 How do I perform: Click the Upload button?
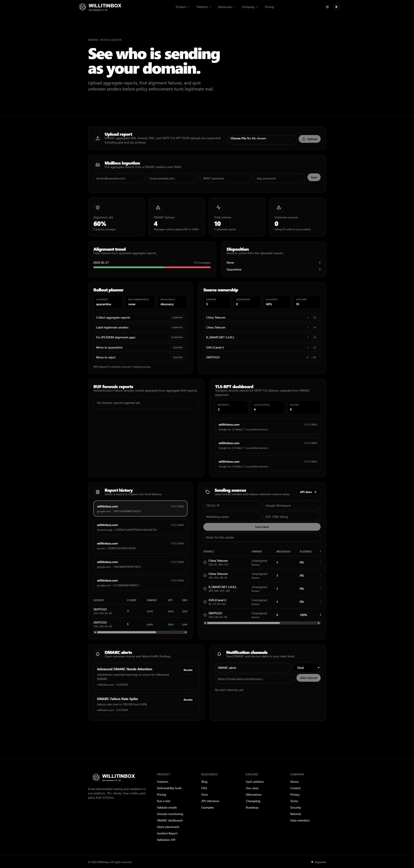(x=309, y=139)
